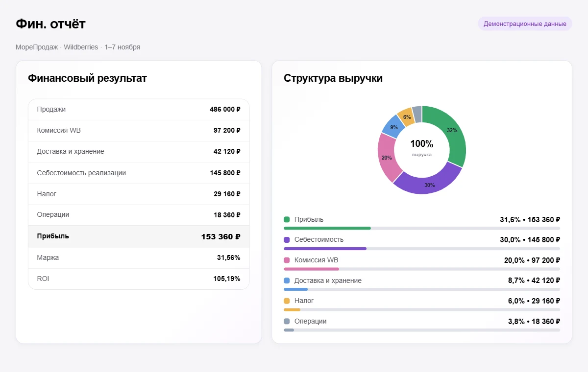The image size is (588, 372).
Task: Click the bold 153 360 ₽ profit total
Action: 220,236
